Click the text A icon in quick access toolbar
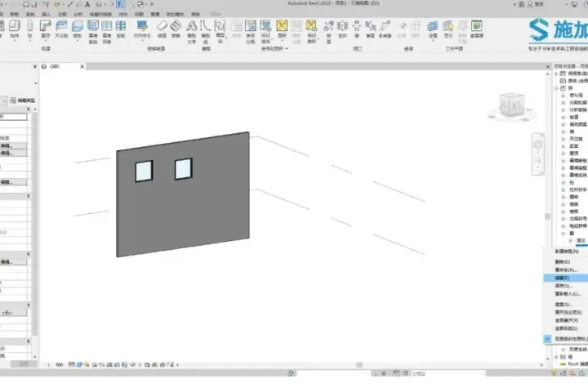Image resolution: width=588 pixels, height=392 pixels. [87, 5]
